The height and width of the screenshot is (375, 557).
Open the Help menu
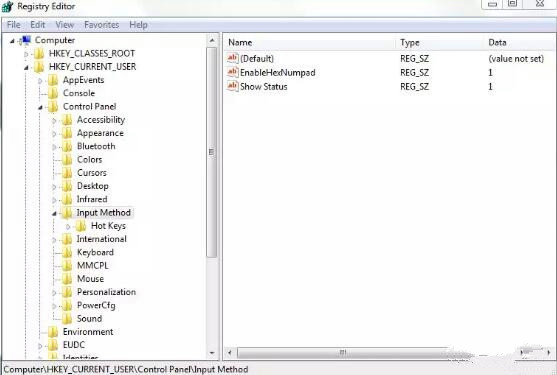(x=139, y=25)
